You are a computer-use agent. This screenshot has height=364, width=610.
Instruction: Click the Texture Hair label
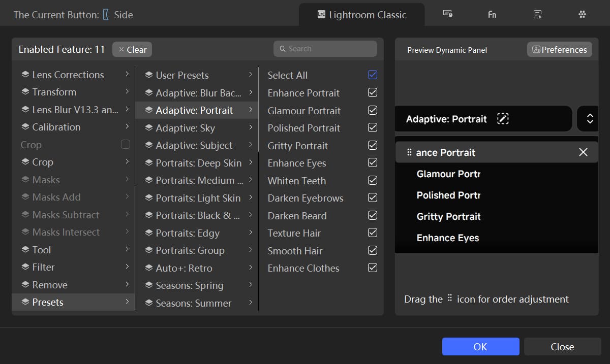point(294,233)
